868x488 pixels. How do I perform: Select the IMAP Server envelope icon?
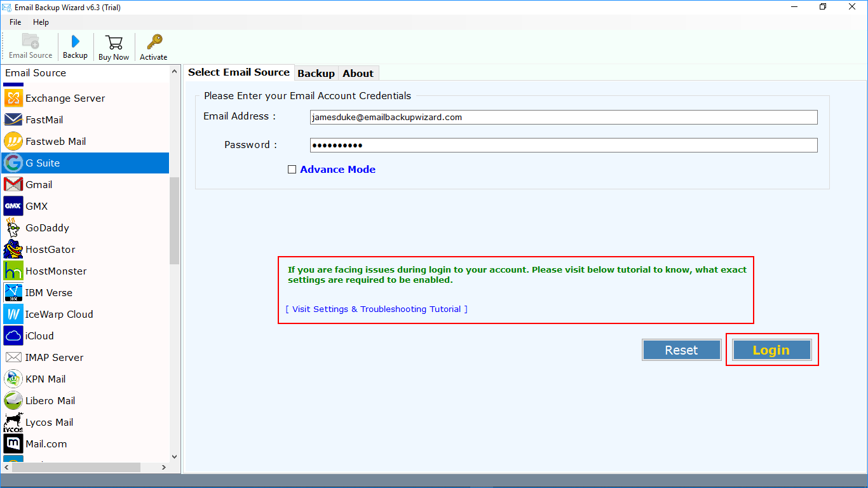[x=13, y=357]
